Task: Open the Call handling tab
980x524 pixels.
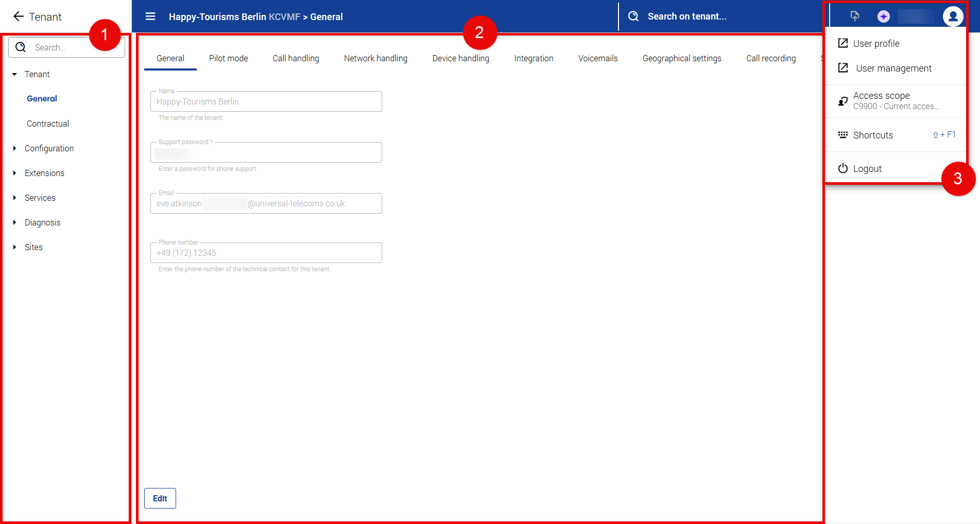Action: point(296,58)
